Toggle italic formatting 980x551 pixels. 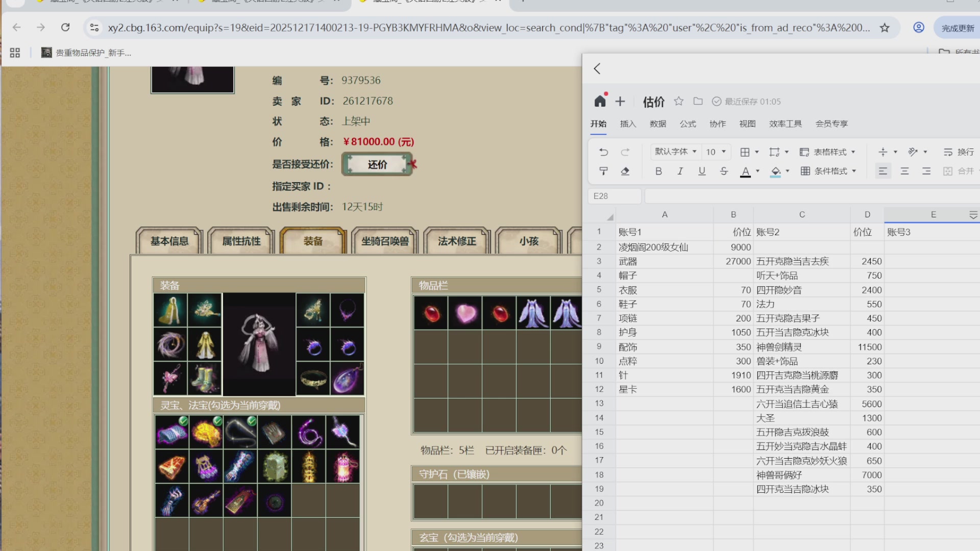coord(680,171)
